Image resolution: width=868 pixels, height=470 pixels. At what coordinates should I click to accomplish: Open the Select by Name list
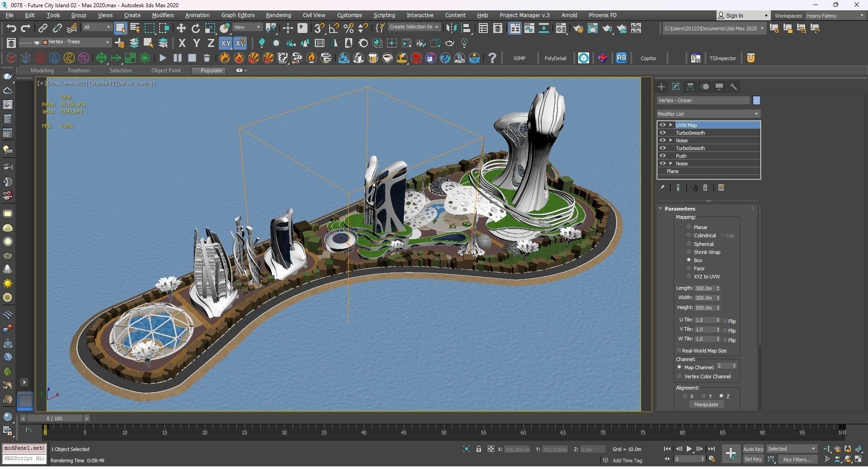coord(135,28)
